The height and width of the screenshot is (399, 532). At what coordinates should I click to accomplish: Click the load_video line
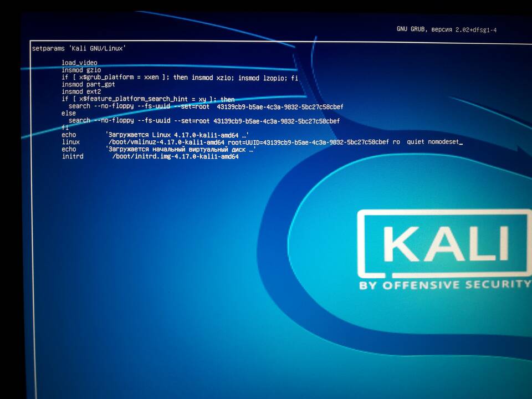tap(79, 63)
